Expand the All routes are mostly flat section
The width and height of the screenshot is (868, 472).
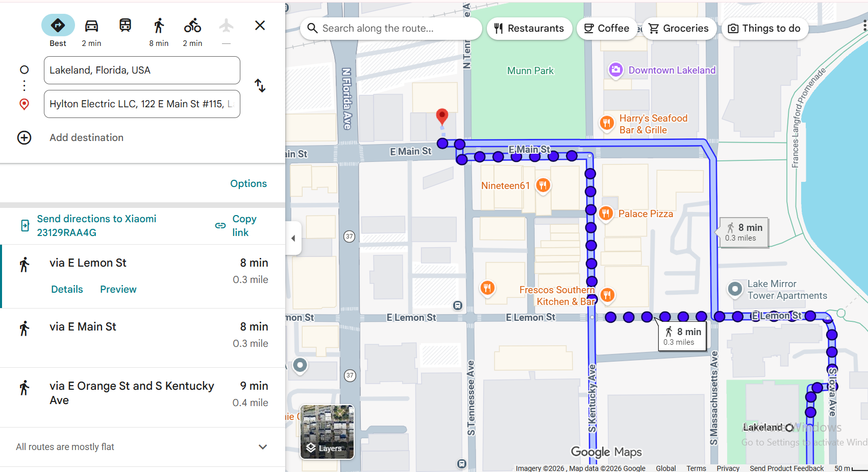[x=143, y=447]
